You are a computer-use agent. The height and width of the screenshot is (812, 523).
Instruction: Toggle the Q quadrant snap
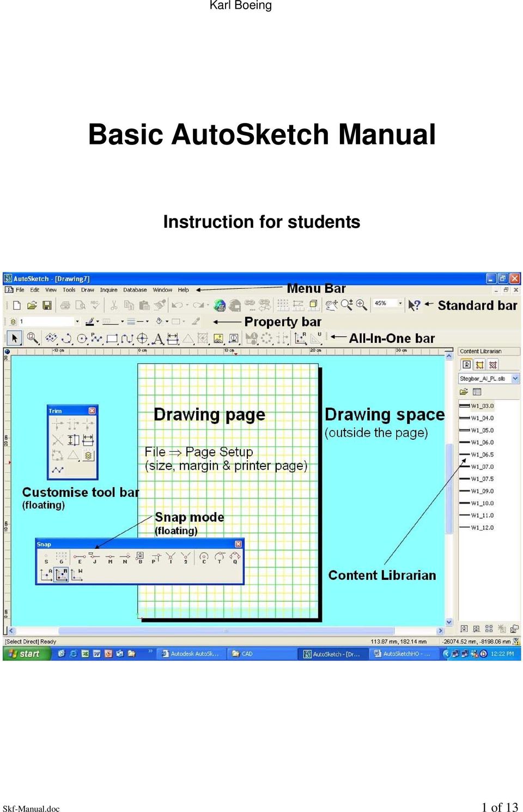(x=235, y=558)
